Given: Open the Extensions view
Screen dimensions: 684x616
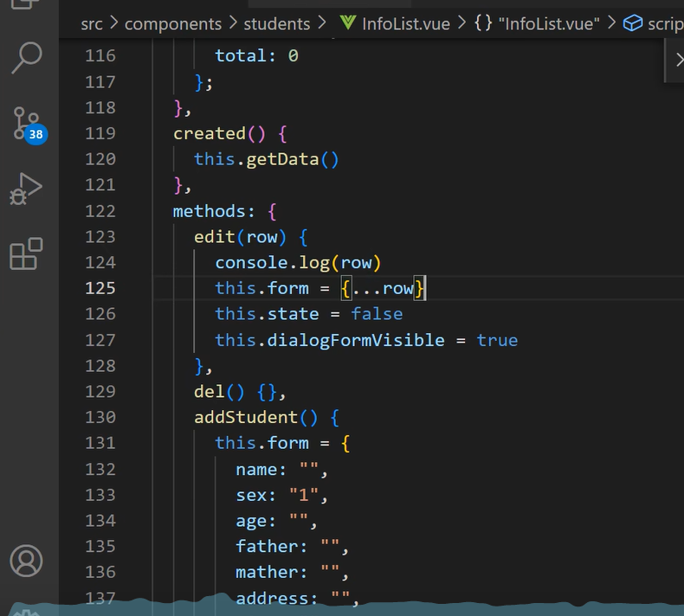Looking at the screenshot, I should [26, 253].
